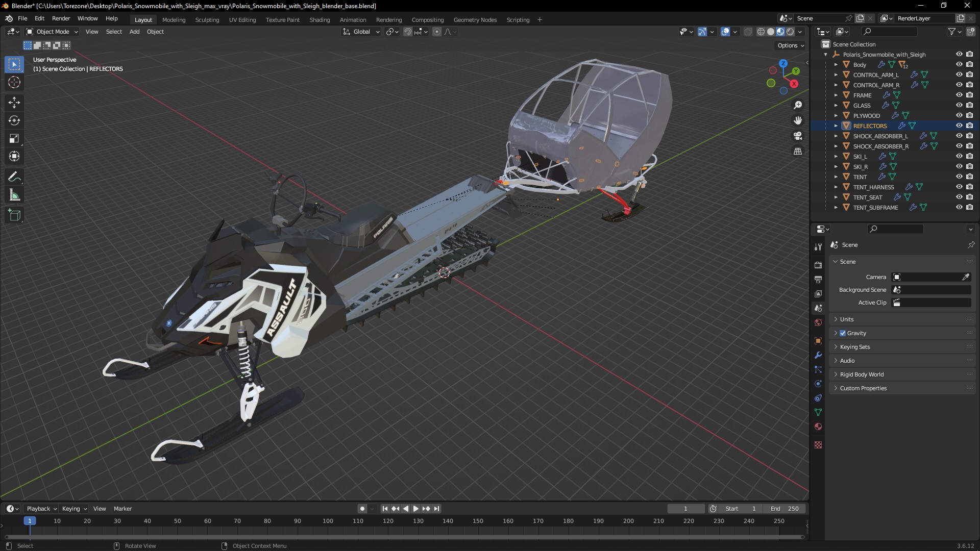Toggle snapping magnet in header
Viewport: 980px width, 551px height.
(408, 32)
